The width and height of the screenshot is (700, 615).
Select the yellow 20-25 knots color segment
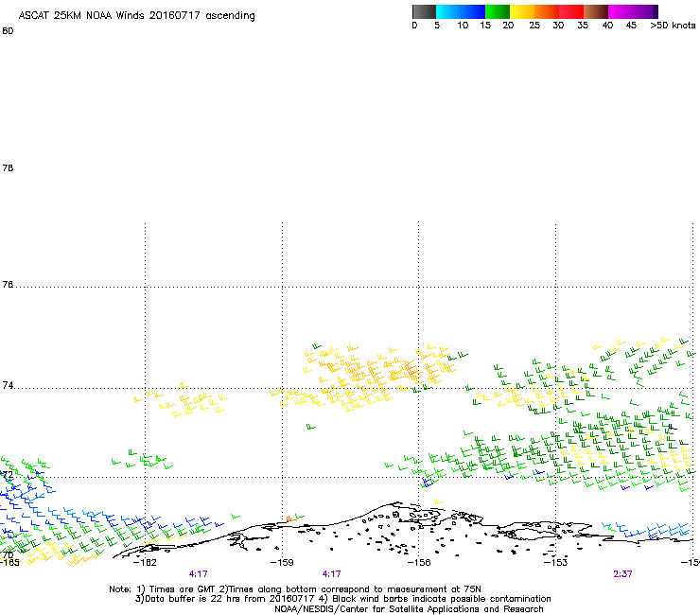point(522,11)
